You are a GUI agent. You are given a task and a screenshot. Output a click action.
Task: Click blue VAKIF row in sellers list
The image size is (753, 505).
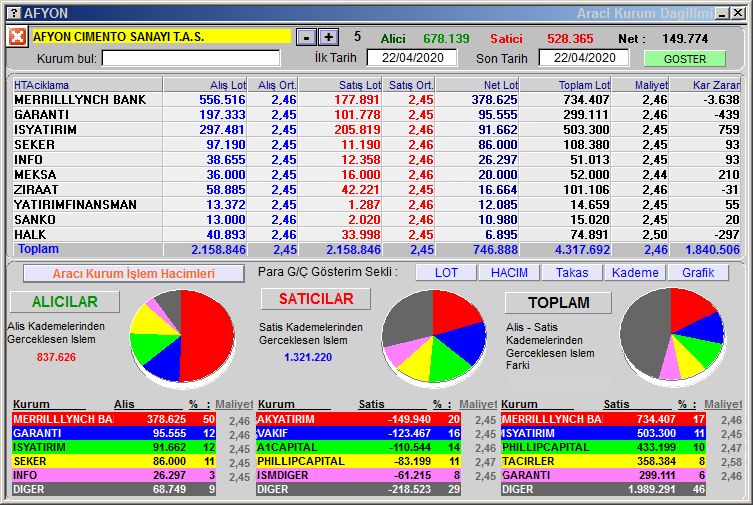point(358,433)
